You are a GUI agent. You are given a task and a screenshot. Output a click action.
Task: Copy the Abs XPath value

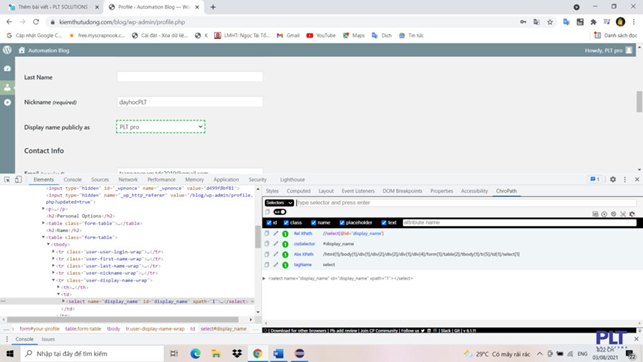(x=267, y=254)
